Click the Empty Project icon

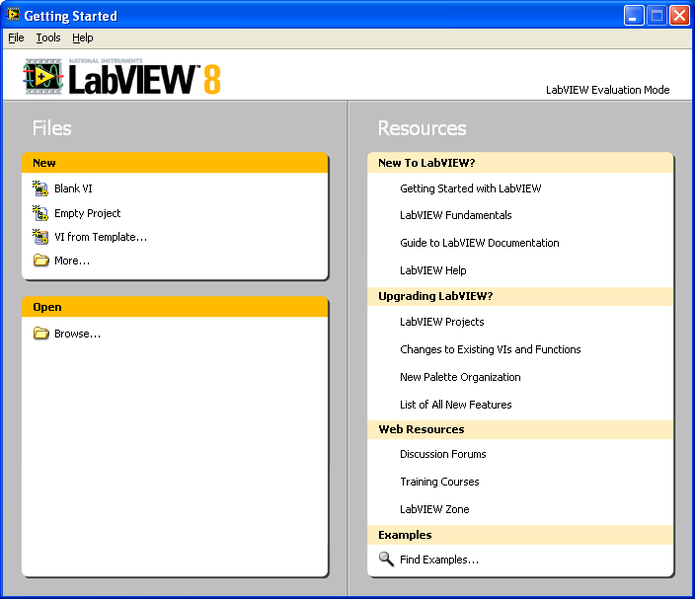point(40,213)
